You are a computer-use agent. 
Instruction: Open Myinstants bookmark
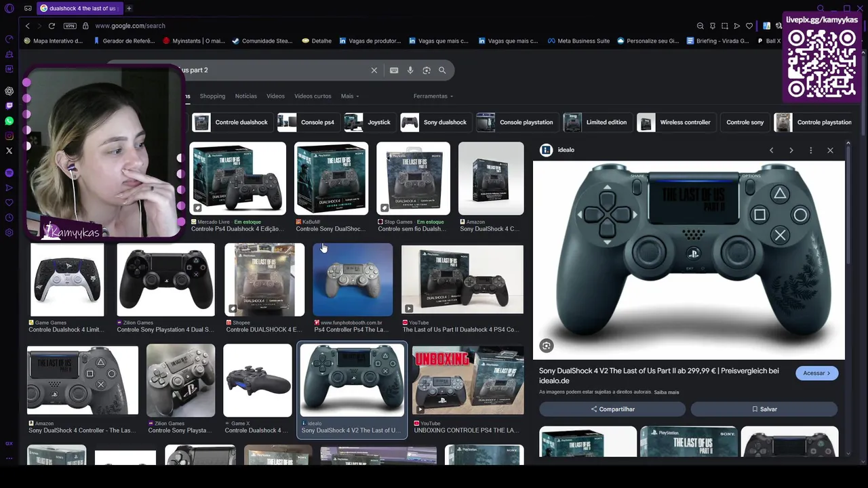tap(193, 41)
